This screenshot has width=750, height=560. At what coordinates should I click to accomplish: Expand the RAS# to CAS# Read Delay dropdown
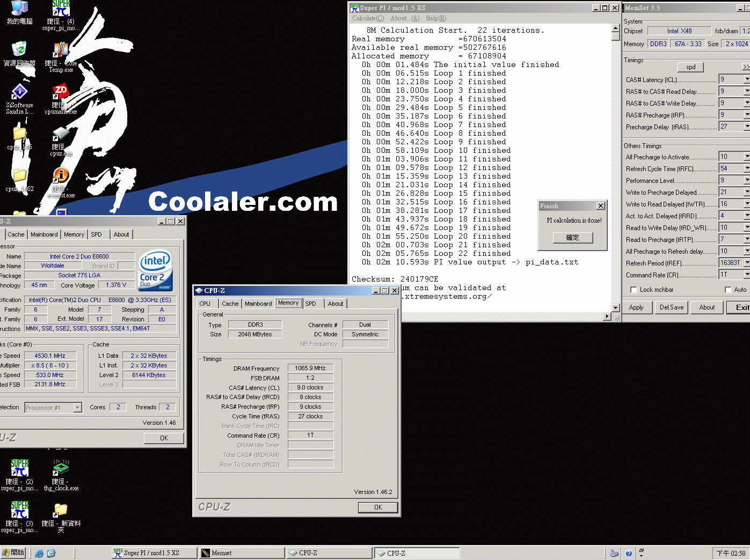tap(747, 91)
